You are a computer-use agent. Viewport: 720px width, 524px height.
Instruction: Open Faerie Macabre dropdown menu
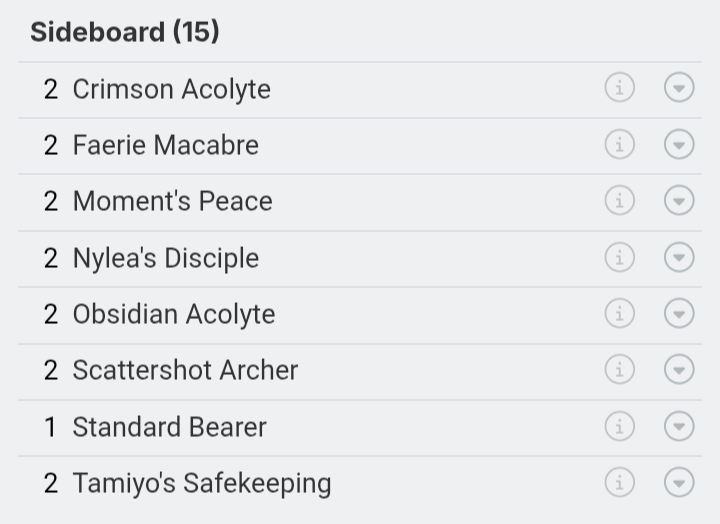pos(679,145)
